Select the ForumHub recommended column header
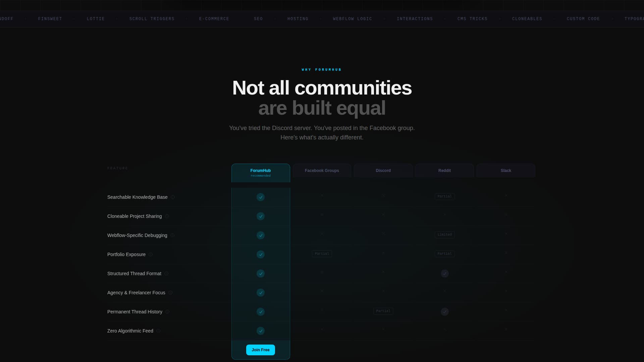This screenshot has width=644, height=362. (x=261, y=173)
